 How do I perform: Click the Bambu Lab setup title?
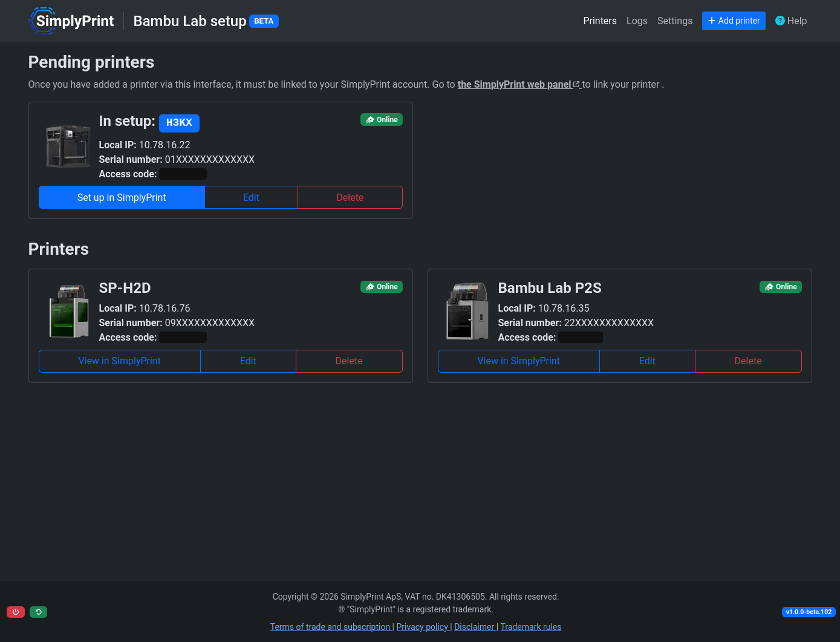pyautogui.click(x=190, y=21)
